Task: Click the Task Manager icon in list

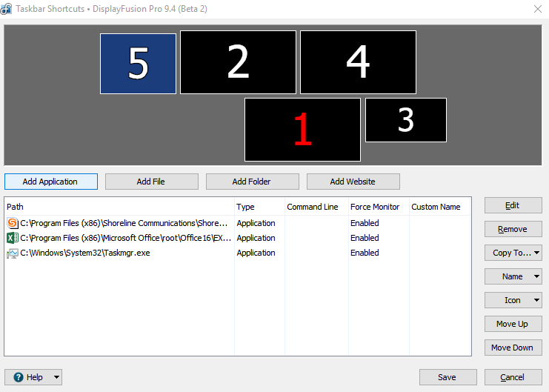Action: click(13, 253)
